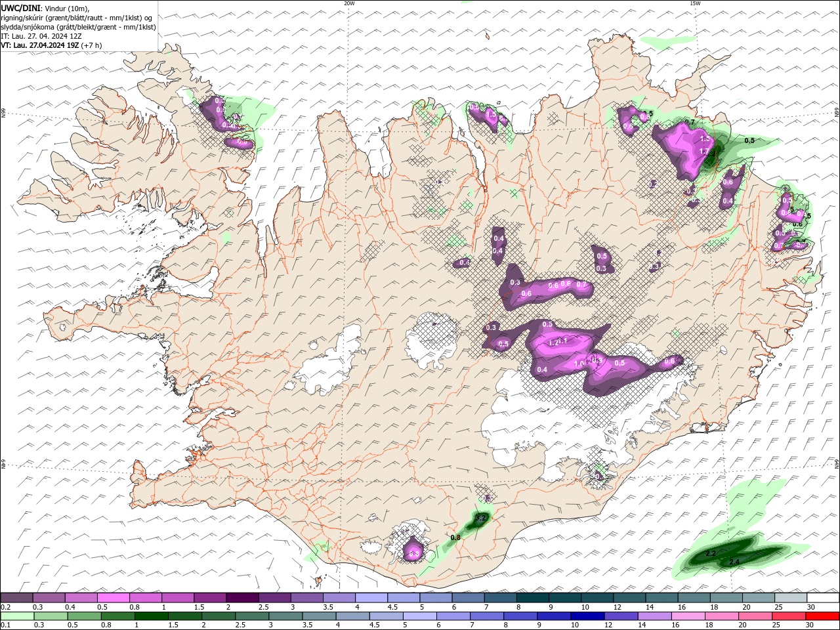Pick the lavender snow swatch for 4

pyautogui.click(x=371, y=598)
